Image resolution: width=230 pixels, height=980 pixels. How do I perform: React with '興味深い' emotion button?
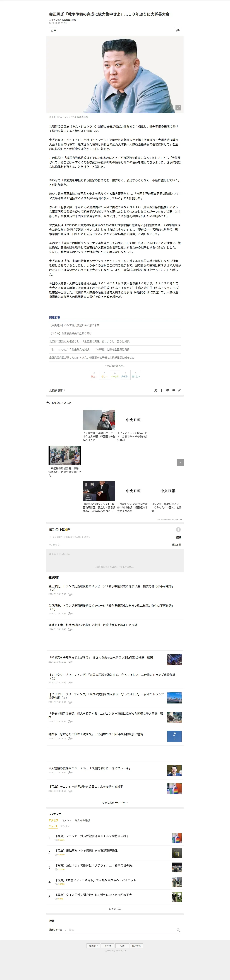tap(125, 375)
